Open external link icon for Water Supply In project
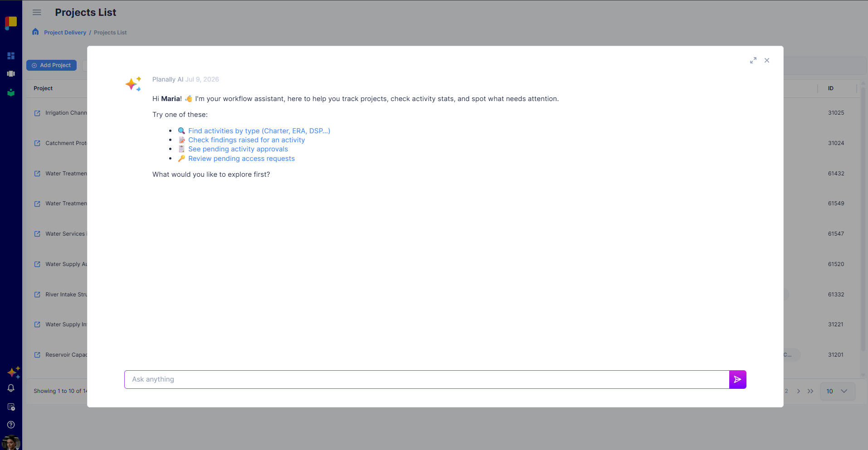This screenshot has width=868, height=450. pyautogui.click(x=37, y=324)
